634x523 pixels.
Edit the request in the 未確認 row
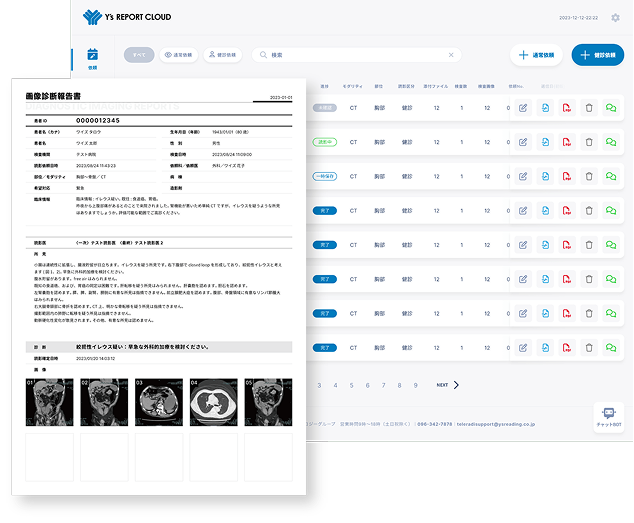pos(523,108)
